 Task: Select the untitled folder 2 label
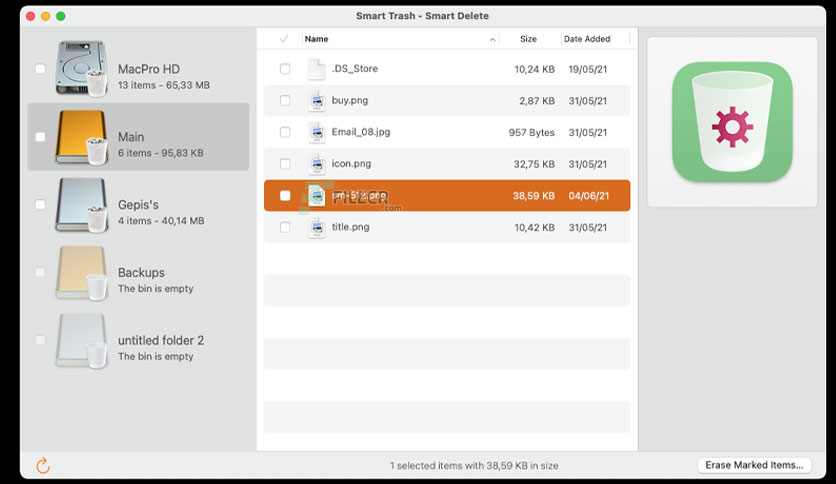(x=161, y=340)
